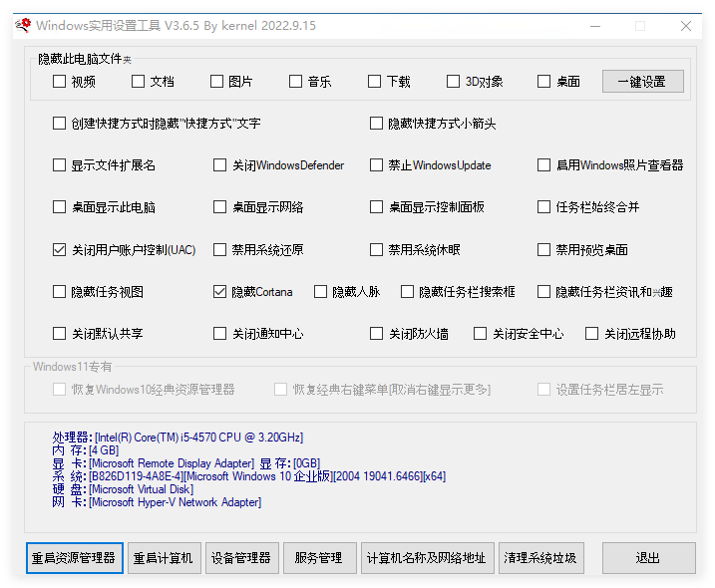Enable 隐藏快捷方式小箭头 option
715x588 pixels.
point(376,123)
